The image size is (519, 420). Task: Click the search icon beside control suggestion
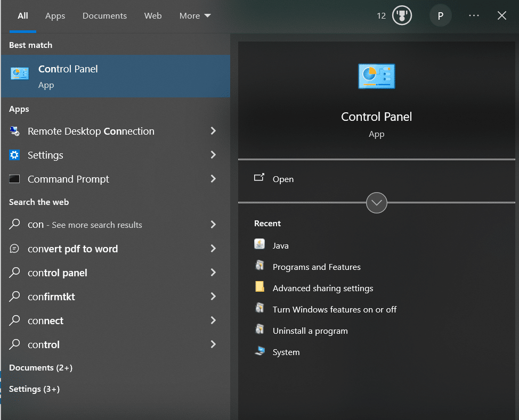click(x=14, y=344)
